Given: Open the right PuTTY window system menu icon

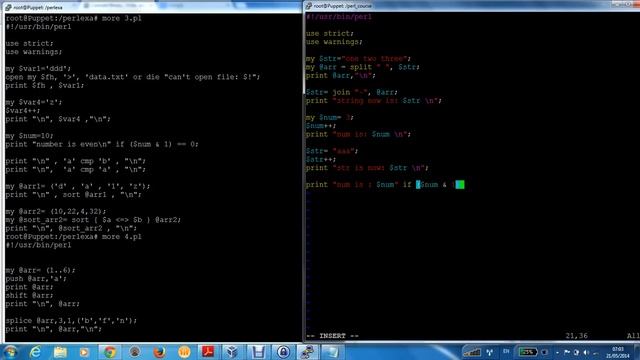Looking at the screenshot, I should pos(309,6).
